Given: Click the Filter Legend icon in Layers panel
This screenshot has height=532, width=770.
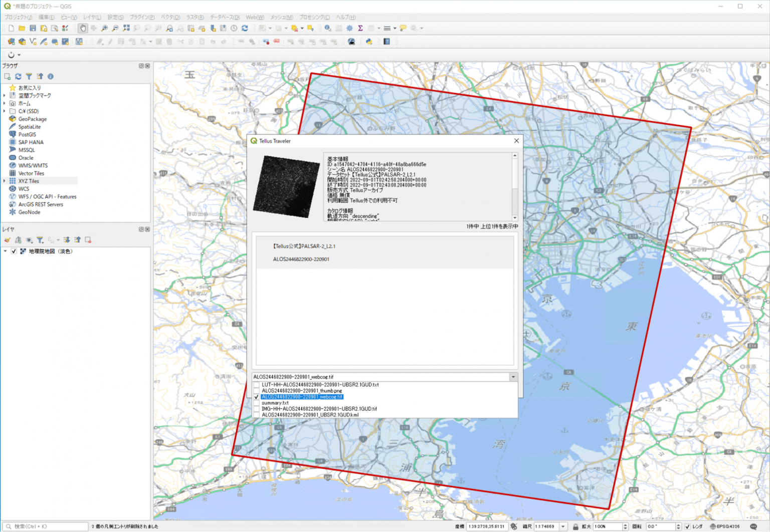Looking at the screenshot, I should coord(40,240).
